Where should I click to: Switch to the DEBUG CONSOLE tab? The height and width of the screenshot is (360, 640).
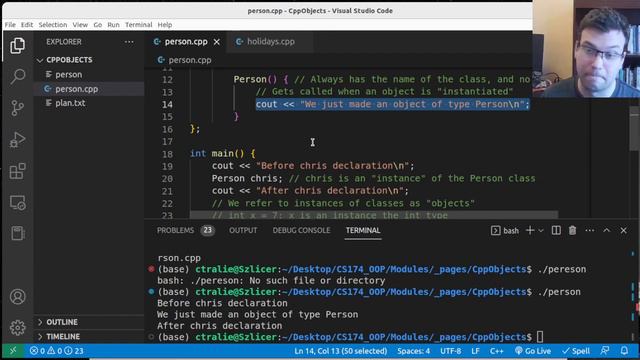pyautogui.click(x=301, y=231)
